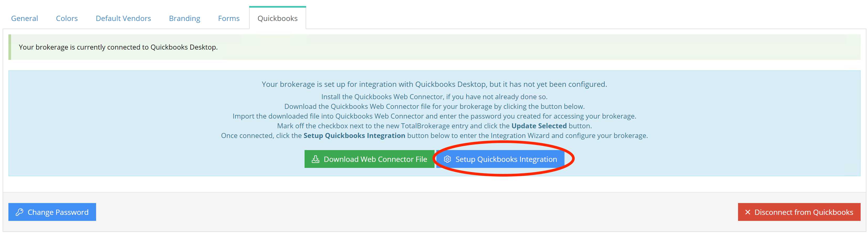Click the 'Download the Quickbooks Web Connector file' line
The width and height of the screenshot is (868, 234).
coord(434,107)
